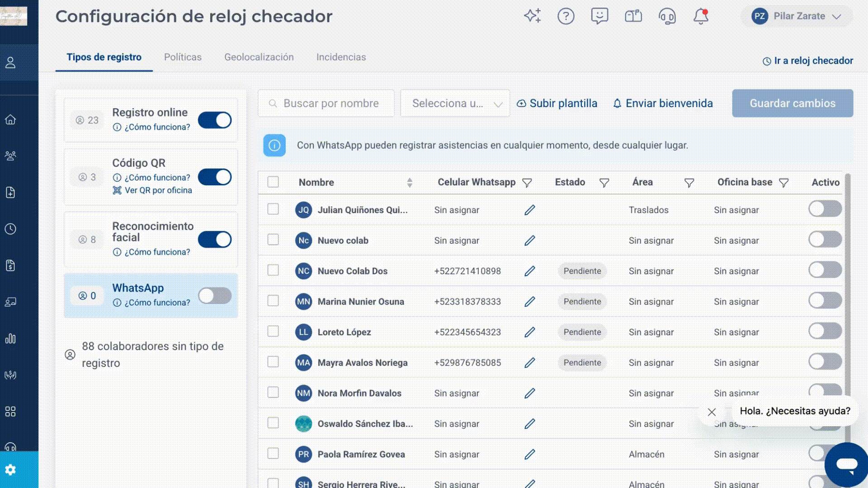Screen dimensions: 868x488
Task: Open the AI sparkle icon in header
Action: pyautogui.click(x=532, y=16)
